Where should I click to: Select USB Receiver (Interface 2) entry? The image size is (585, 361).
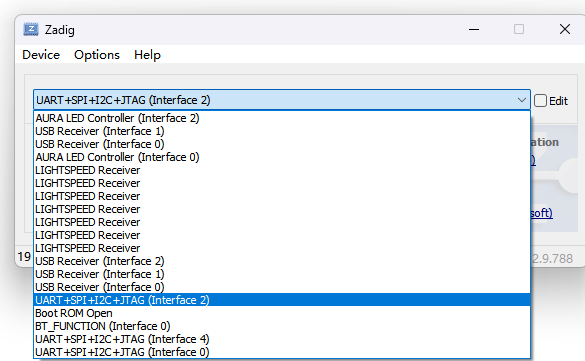(282, 261)
